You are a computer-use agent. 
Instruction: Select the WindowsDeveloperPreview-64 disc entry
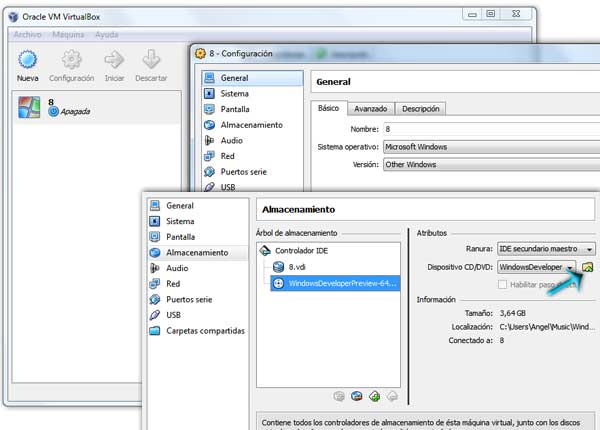(335, 283)
